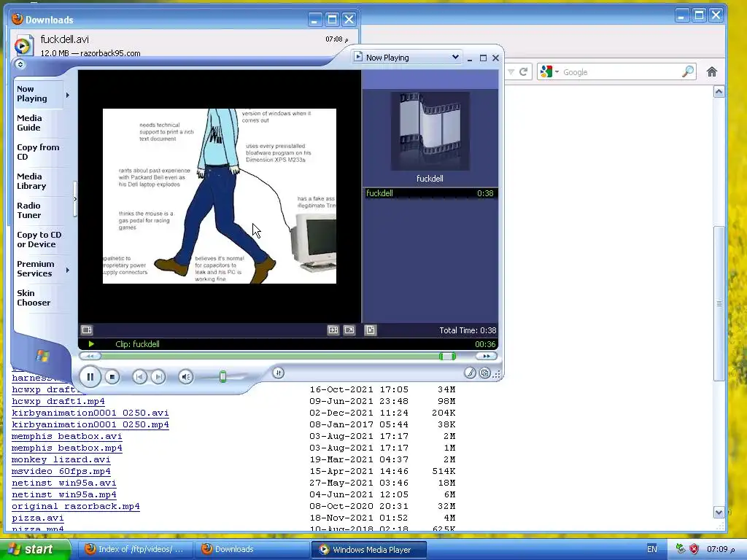Viewport: 747px width, 560px height.
Task: Skip to the next track
Action: [x=158, y=377]
